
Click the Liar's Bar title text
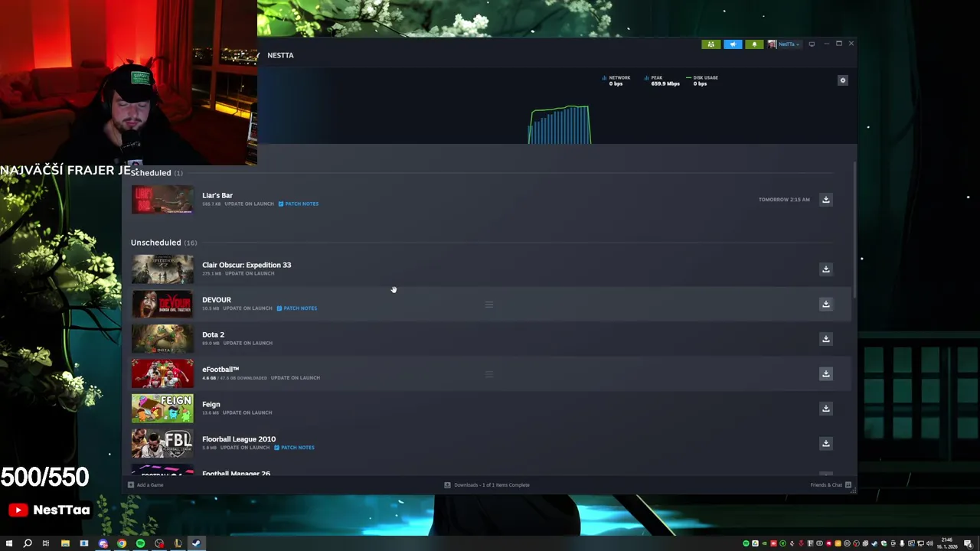tap(217, 195)
